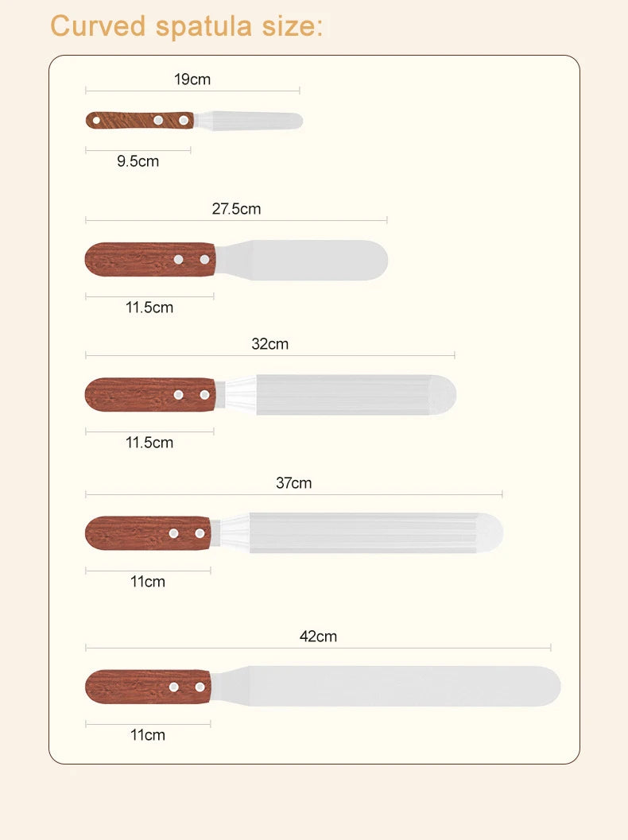Click the "Curved spatula size:" heading
The width and height of the screenshot is (628, 840).
coord(187,25)
